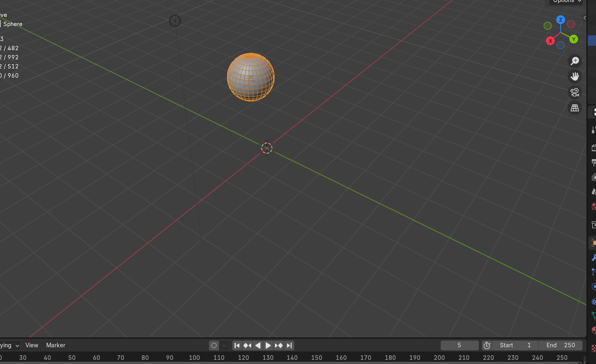This screenshot has width=596, height=364.
Task: Open the Keying dropdown in the timeline
Action: pyautogui.click(x=10, y=345)
